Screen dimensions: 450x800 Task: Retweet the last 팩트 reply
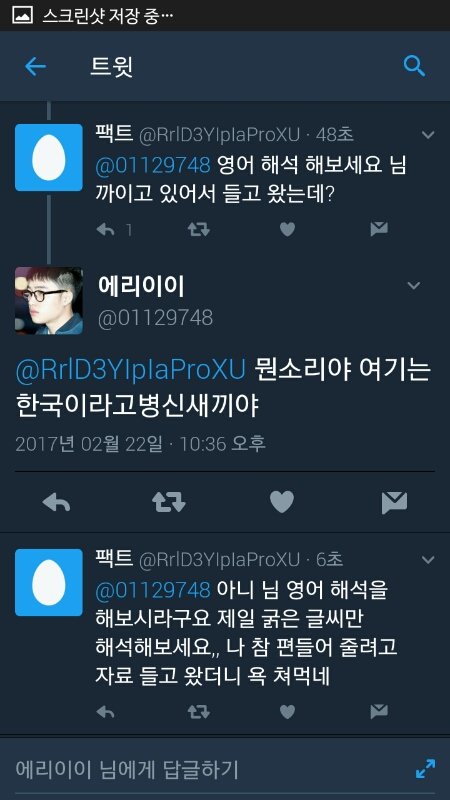(x=198, y=711)
